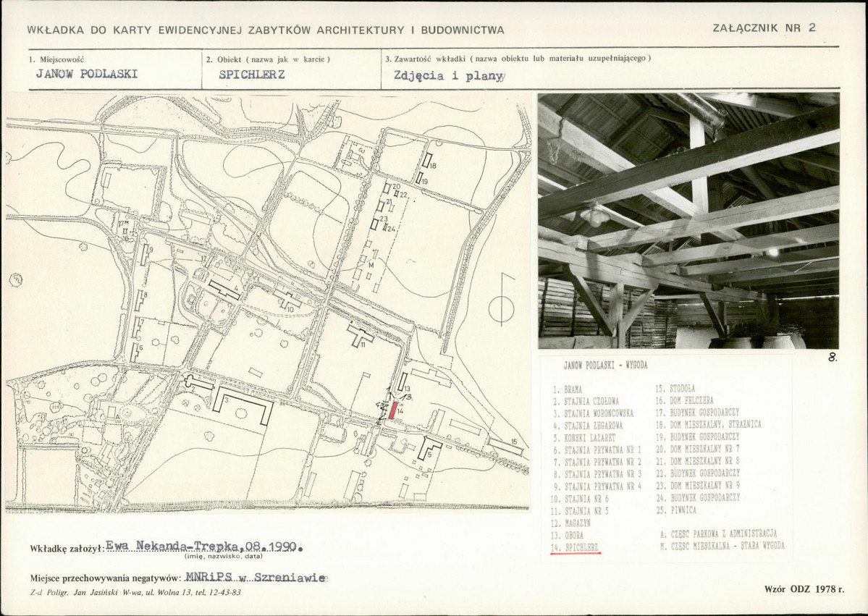This screenshot has width=868, height=616.
Task: Click '18. DOM MIESZKALNY, STRAŻNICA' legend entry
Action: click(x=708, y=425)
